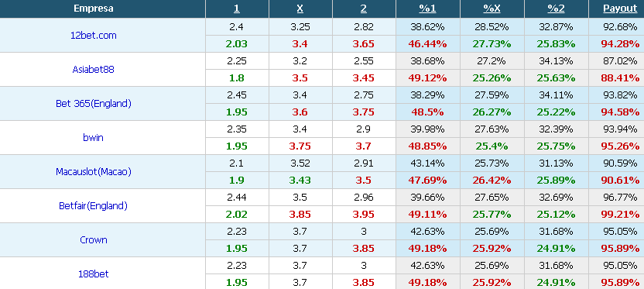
Task: Open the Betfair(England) link
Action: click(93, 206)
